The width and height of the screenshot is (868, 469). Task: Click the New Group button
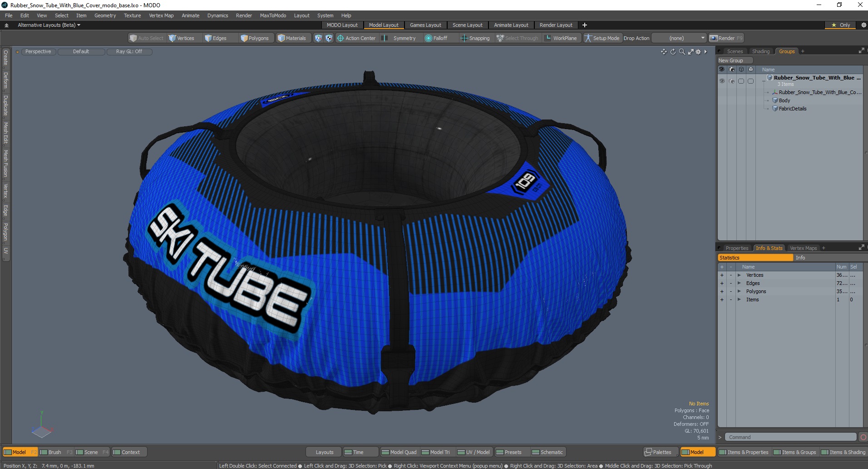(735, 60)
